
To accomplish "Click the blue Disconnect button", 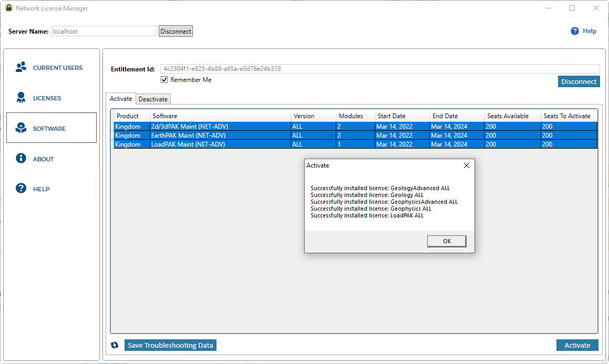I will click(x=579, y=81).
